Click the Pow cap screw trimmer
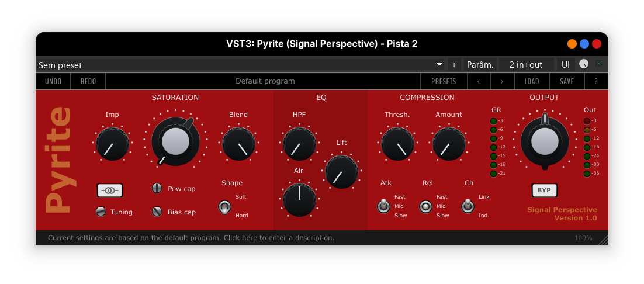 point(157,188)
